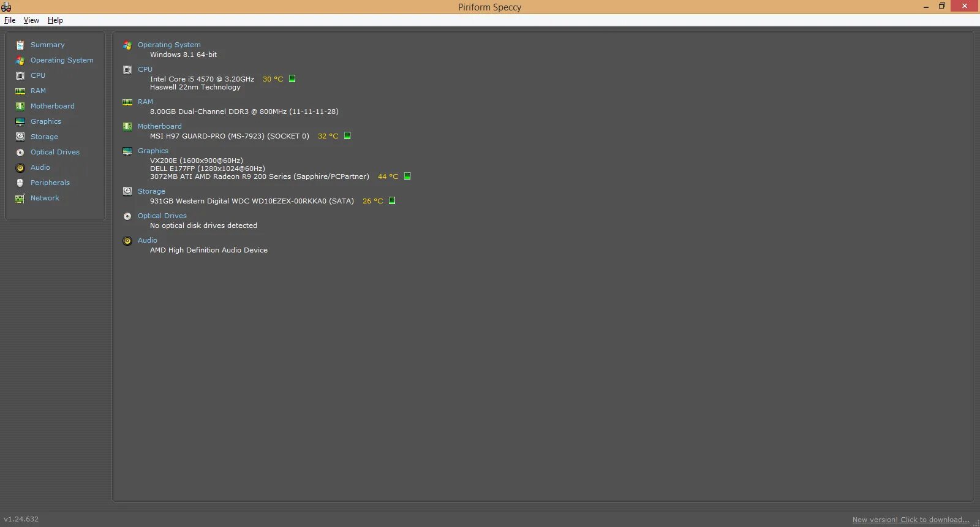Viewport: 980px width, 527px height.
Task: Click the Operating System sidebar icon
Action: (x=20, y=60)
